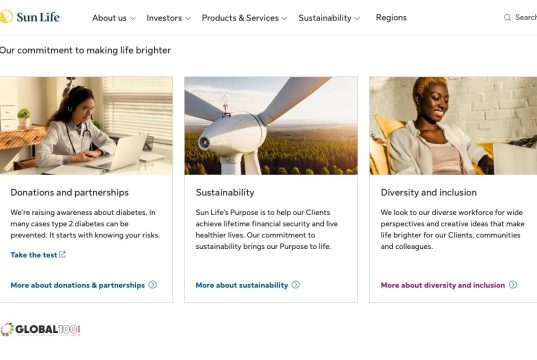Screen dimensions: 537x360
Task: Open the Regions menu item
Action: (x=391, y=17)
